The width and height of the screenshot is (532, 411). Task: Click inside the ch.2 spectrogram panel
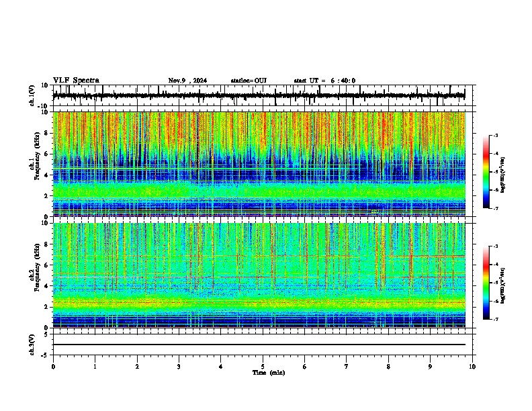click(x=259, y=275)
